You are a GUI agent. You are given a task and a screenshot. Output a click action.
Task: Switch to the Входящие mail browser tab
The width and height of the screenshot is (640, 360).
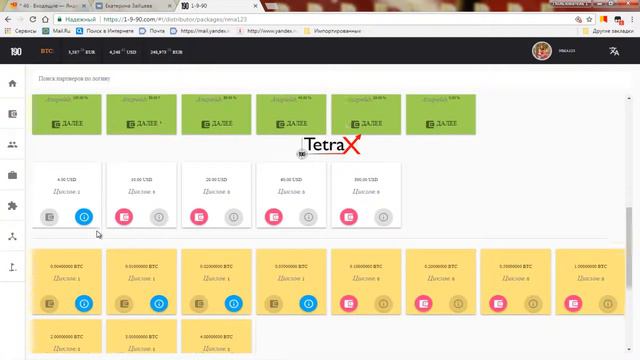(47, 6)
